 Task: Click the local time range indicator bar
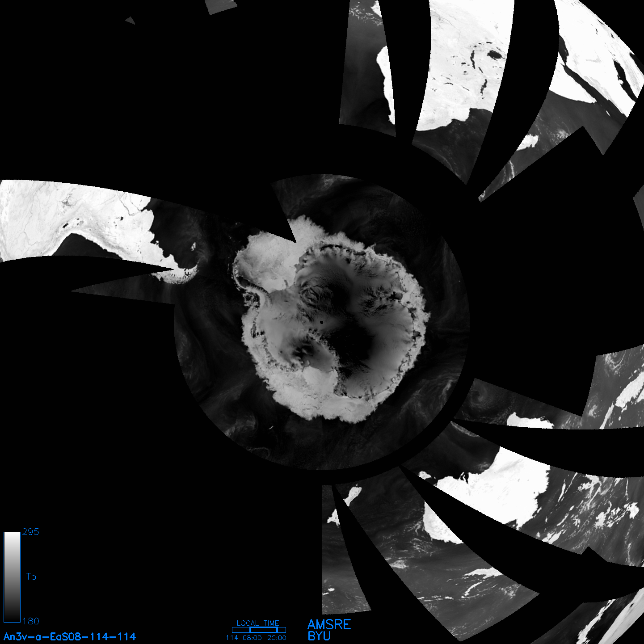pos(259,630)
